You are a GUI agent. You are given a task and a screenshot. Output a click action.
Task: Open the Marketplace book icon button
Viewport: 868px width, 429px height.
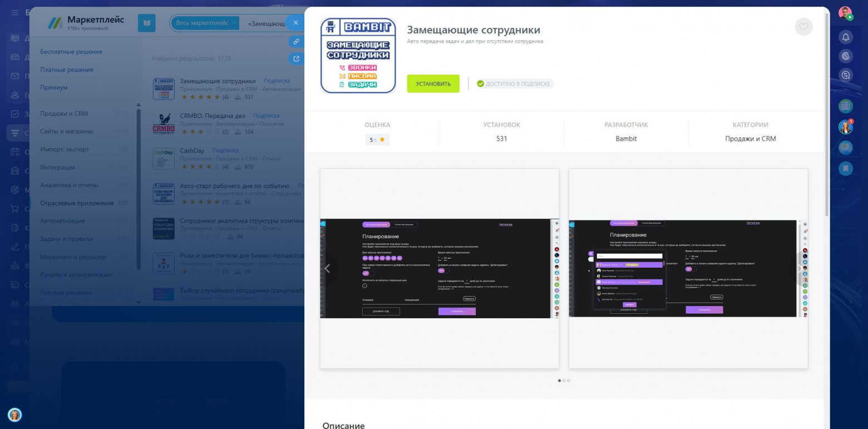147,23
